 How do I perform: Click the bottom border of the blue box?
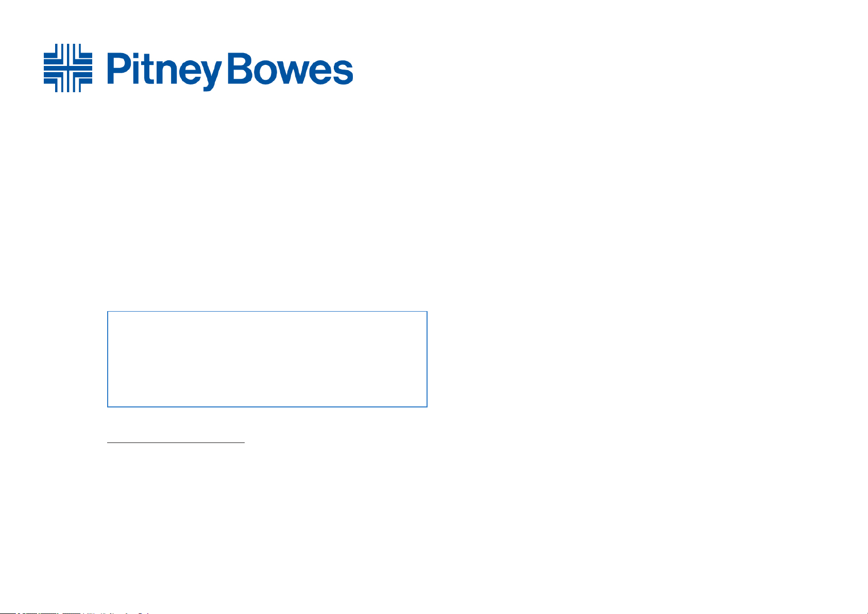pyautogui.click(x=267, y=406)
